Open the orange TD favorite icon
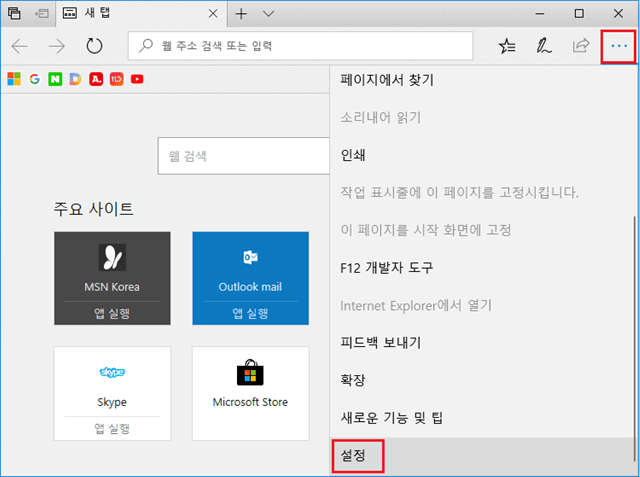 pos(117,79)
